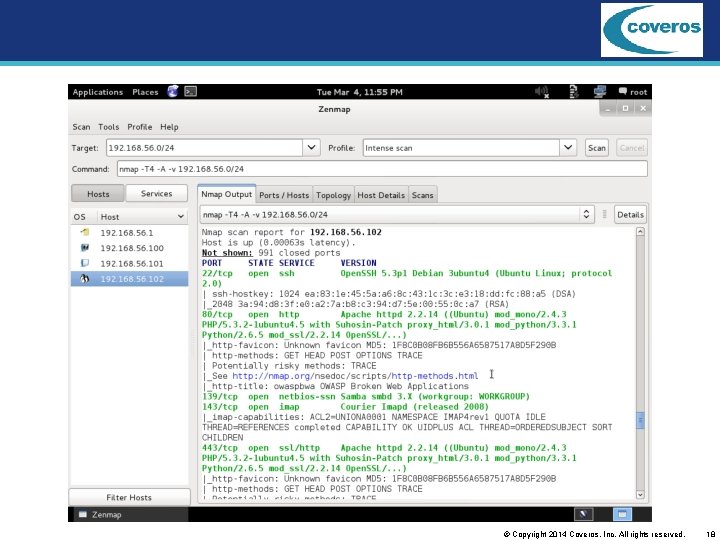Click the 139/tcp netbios-ssn line
This screenshot has width=720, height=540.
(x=366, y=396)
